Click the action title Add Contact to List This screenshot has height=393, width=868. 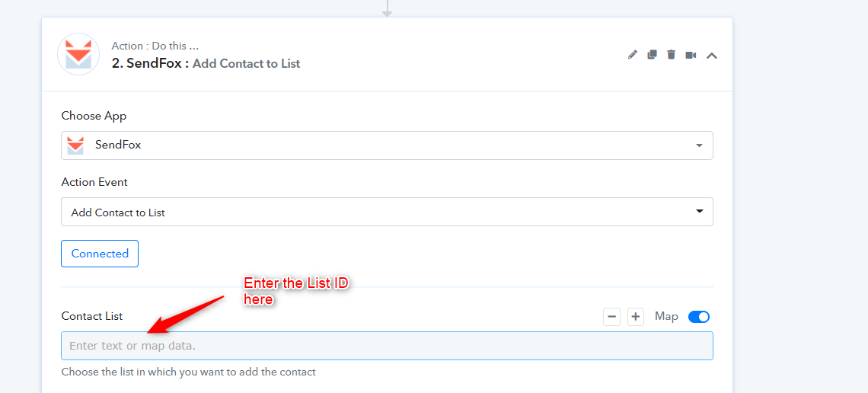tap(247, 64)
